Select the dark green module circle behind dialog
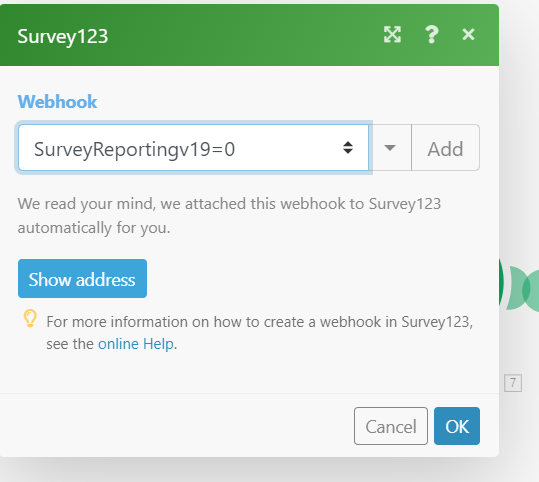Image resolution: width=539 pixels, height=482 pixels. [x=501, y=282]
